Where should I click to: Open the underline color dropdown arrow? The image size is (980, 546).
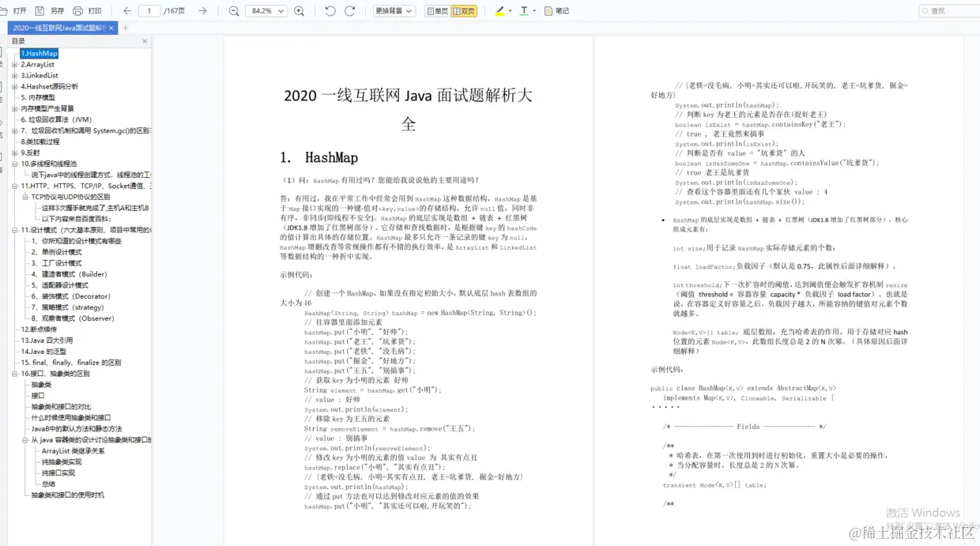click(534, 11)
